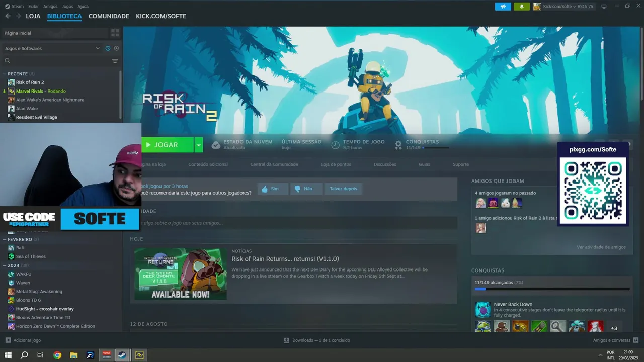Select Resident Evil Village in list
Viewport: 644px width, 362px height.
(36, 117)
